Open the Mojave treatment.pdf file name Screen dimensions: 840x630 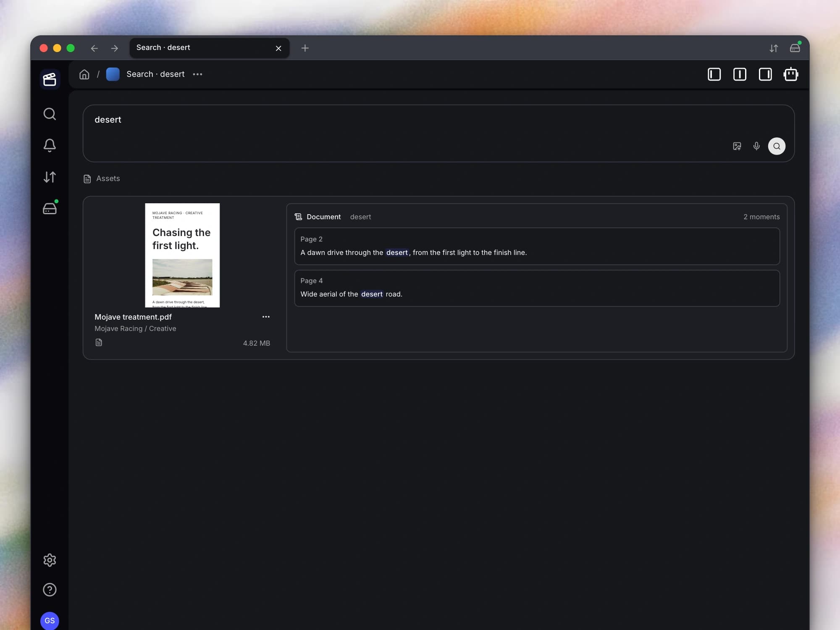coord(133,317)
